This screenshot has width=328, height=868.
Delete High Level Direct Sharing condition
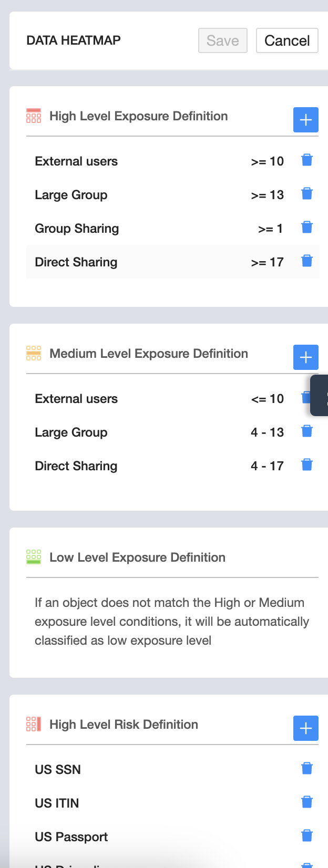307,261
